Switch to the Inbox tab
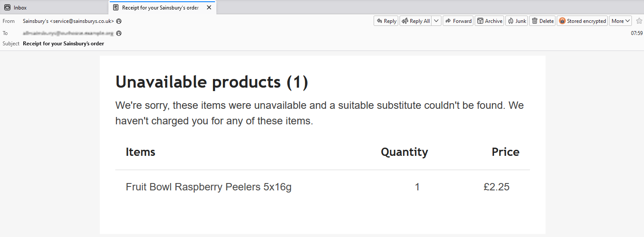 (x=20, y=8)
